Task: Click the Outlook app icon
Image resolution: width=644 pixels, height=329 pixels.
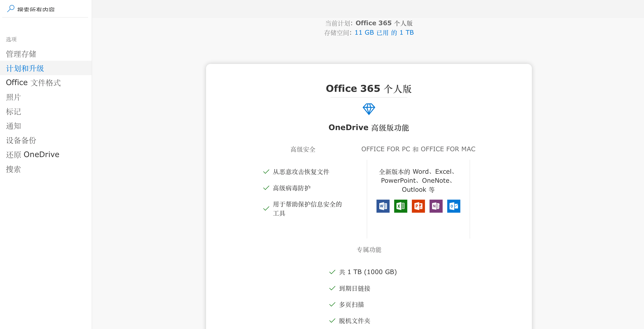Action: pos(453,206)
